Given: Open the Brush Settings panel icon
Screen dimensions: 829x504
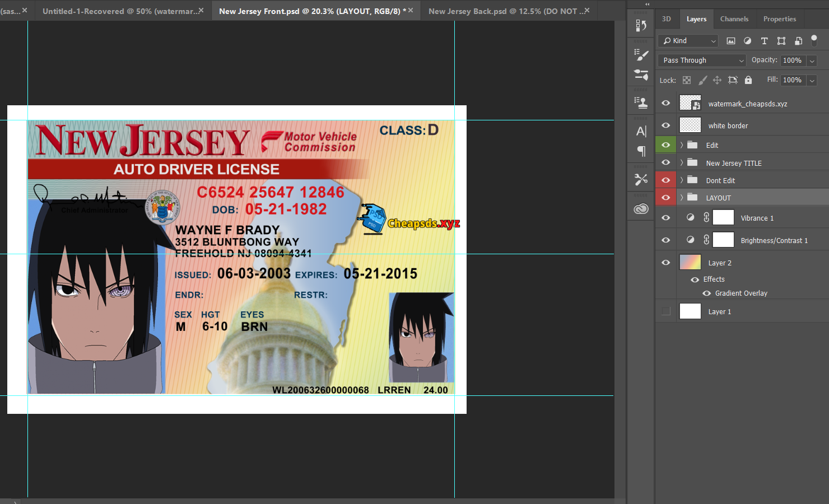Looking at the screenshot, I should coord(641,55).
